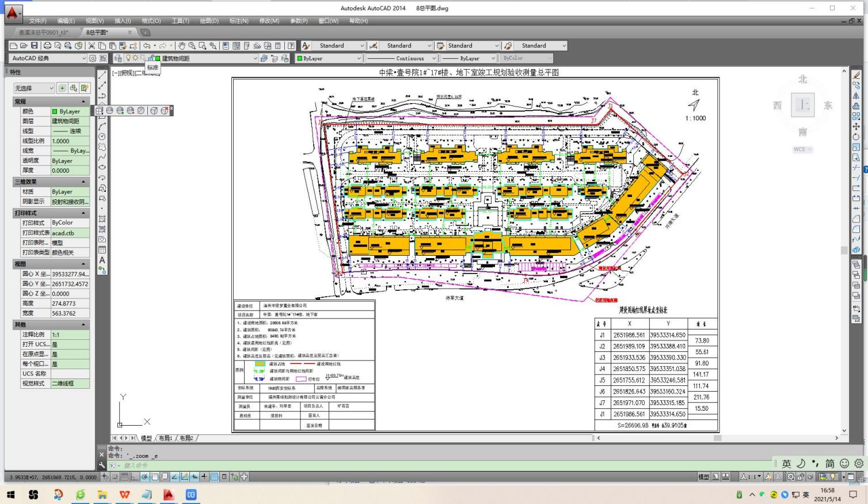Viewport: 868px width, 504px height.
Task: Toggle Snap Mode in the status bar
Action: pos(115,476)
